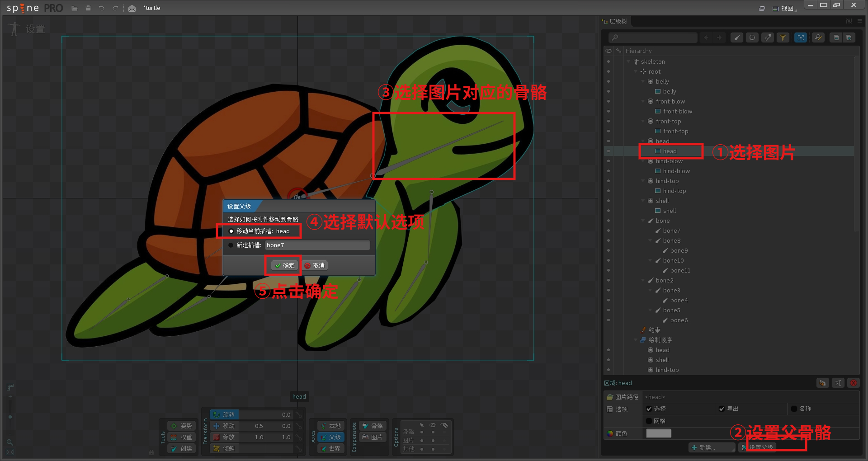Toggle the blue center-on-selection icon
868x461 pixels.
801,38
